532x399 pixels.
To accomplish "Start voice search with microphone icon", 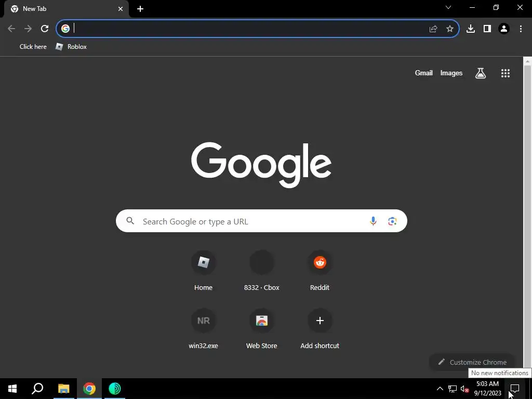I will click(373, 221).
